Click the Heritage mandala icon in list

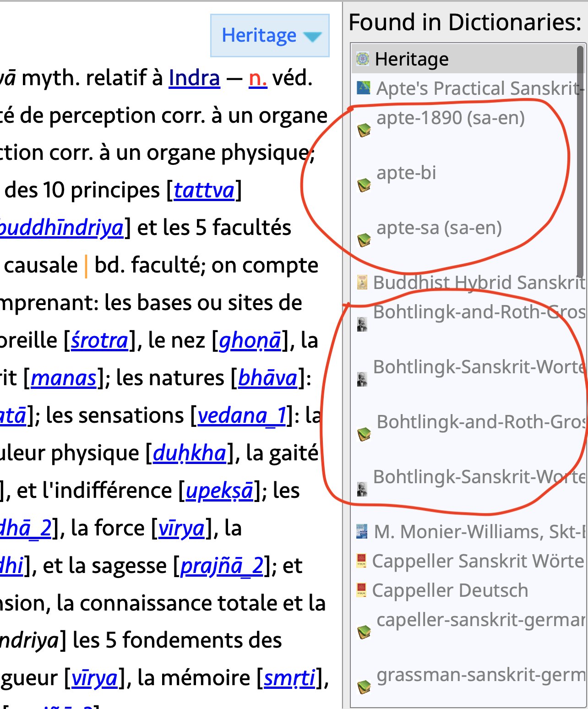point(363,59)
